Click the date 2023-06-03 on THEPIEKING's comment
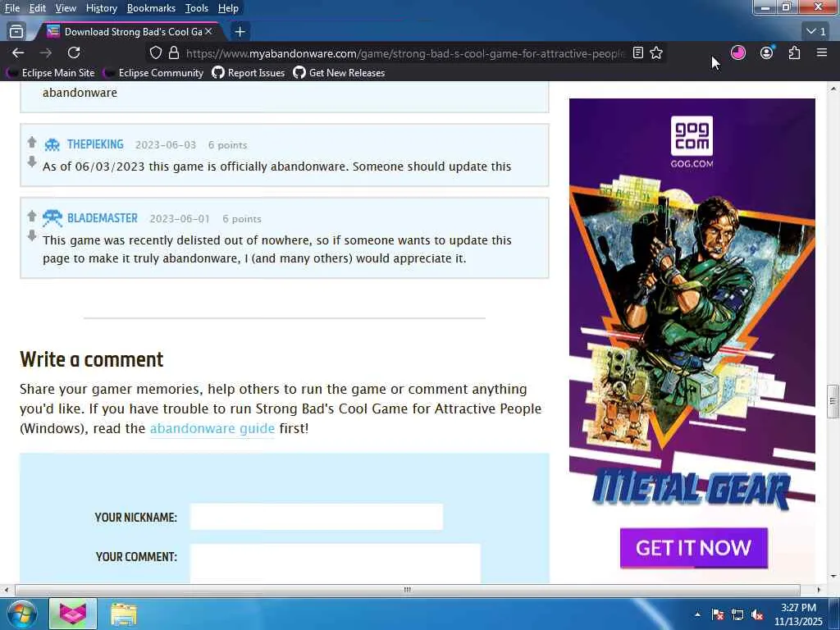The image size is (840, 630). click(166, 144)
